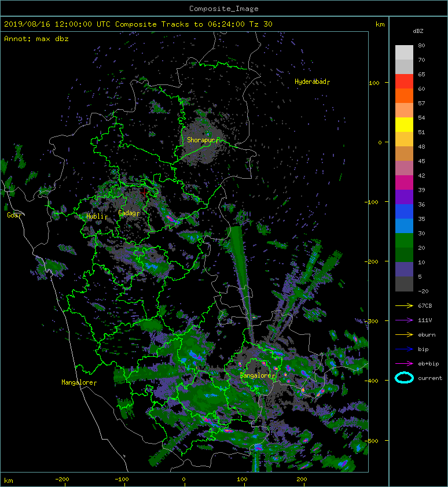The image size is (448, 487).
Task: Click the eburn orange arrow legend icon
Action: coord(404,335)
